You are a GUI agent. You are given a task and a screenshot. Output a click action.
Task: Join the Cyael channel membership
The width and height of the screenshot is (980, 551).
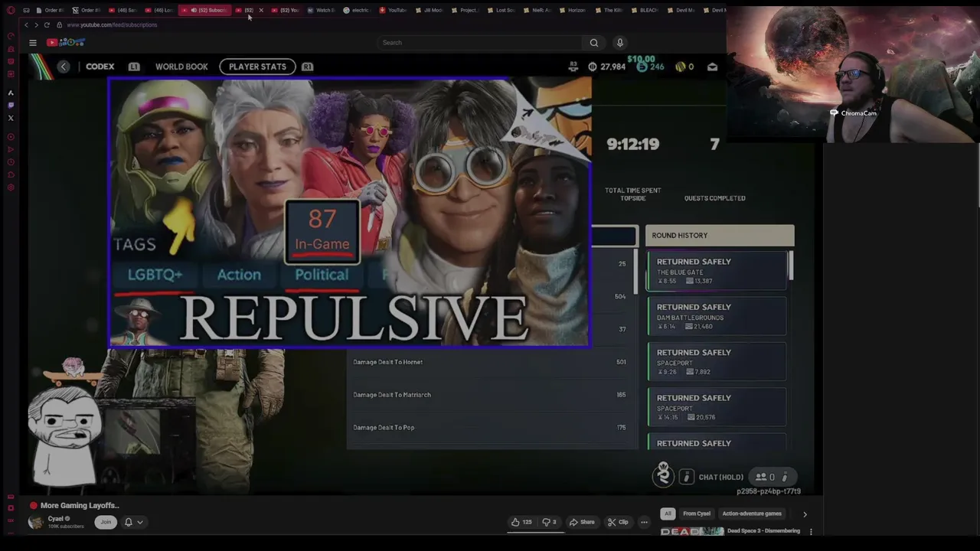click(106, 522)
